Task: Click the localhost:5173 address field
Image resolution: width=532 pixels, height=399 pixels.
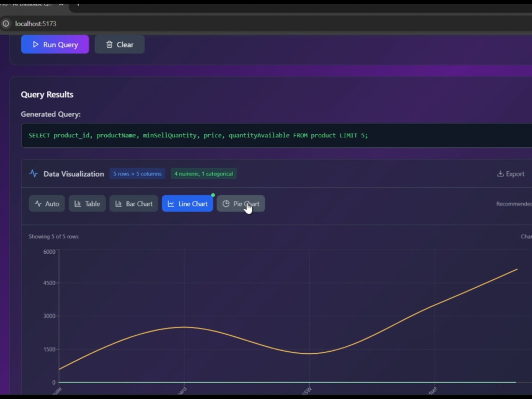Action: pos(36,24)
